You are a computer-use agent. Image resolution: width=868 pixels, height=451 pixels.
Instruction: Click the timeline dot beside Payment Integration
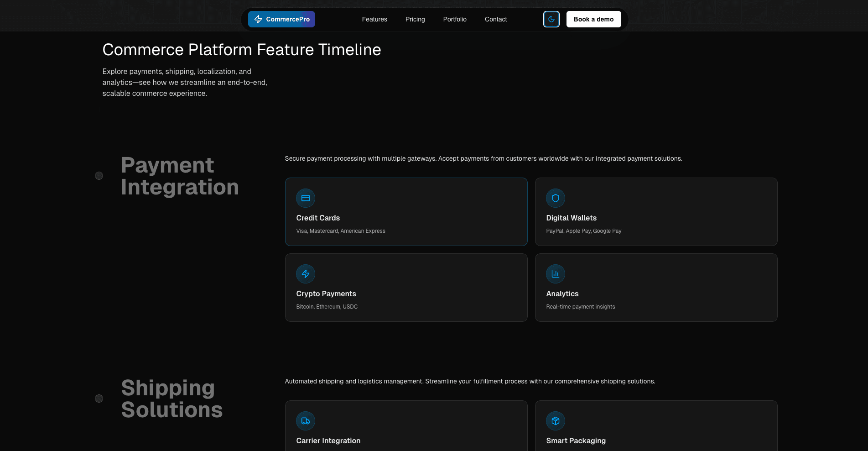click(x=99, y=175)
